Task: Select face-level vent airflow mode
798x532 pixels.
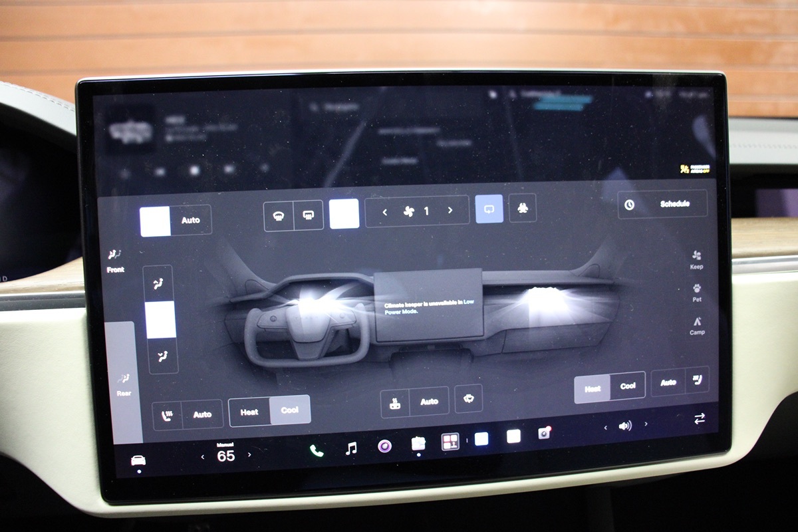Action: point(160,284)
